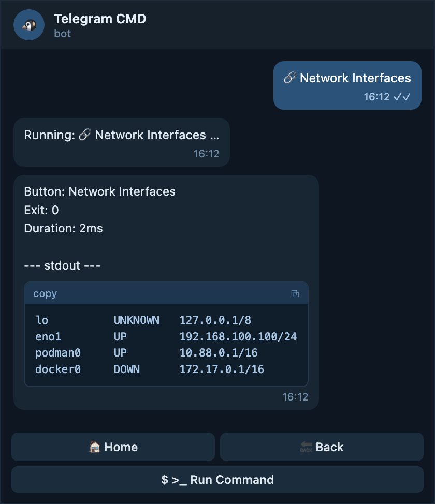Select the address 172.17.0.1/16
The image size is (435, 504).
point(222,369)
